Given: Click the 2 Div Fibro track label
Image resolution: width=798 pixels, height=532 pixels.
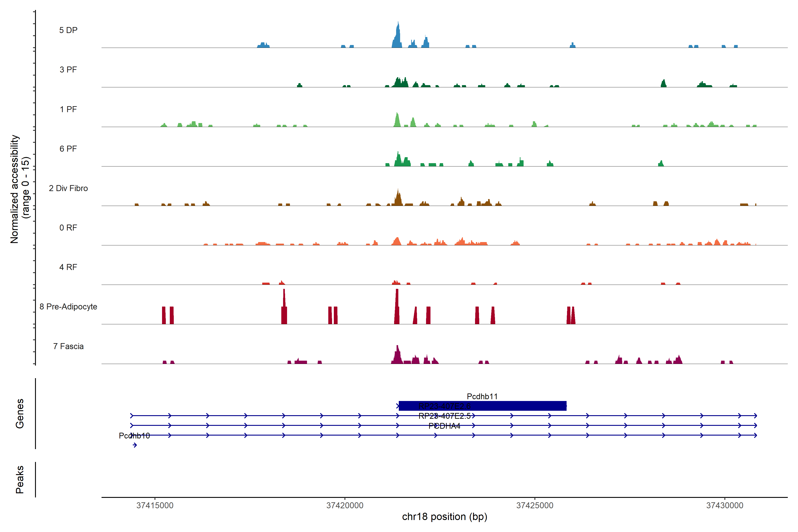Looking at the screenshot, I should (68, 188).
